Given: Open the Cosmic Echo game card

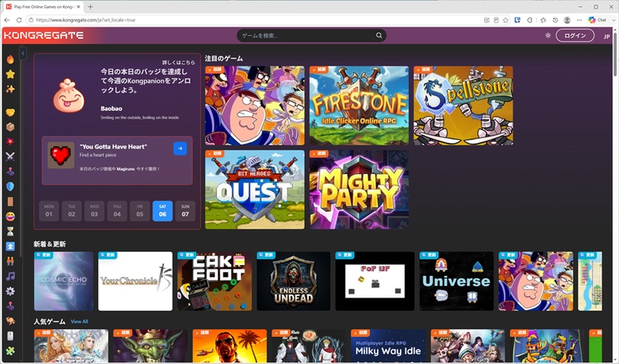Looking at the screenshot, I should tap(63, 281).
